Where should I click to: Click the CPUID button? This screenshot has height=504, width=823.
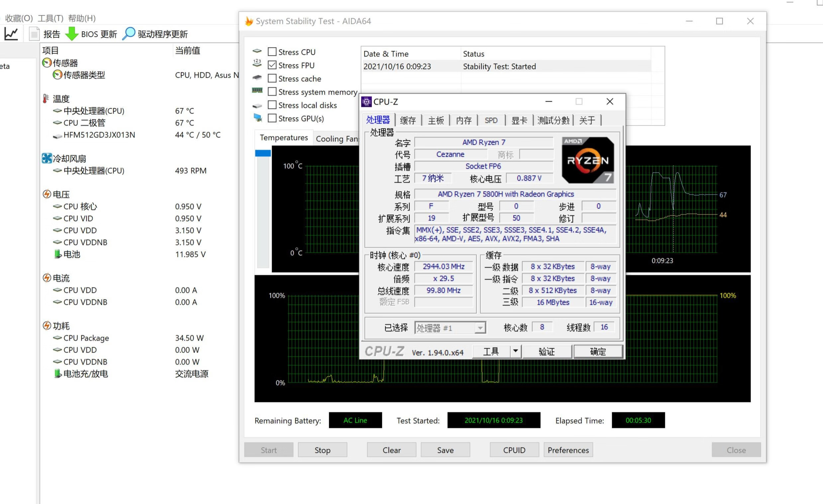click(x=514, y=450)
